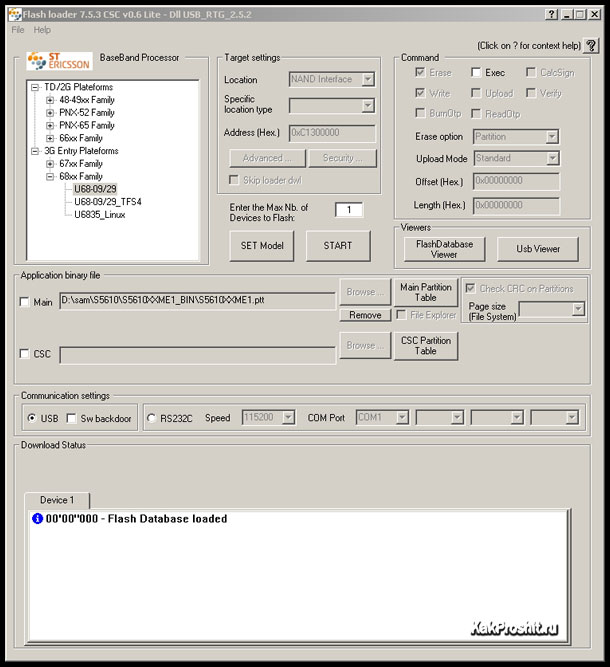The height and width of the screenshot is (667, 610).
Task: Open the Location NAND Interface dropdown
Action: [367, 79]
